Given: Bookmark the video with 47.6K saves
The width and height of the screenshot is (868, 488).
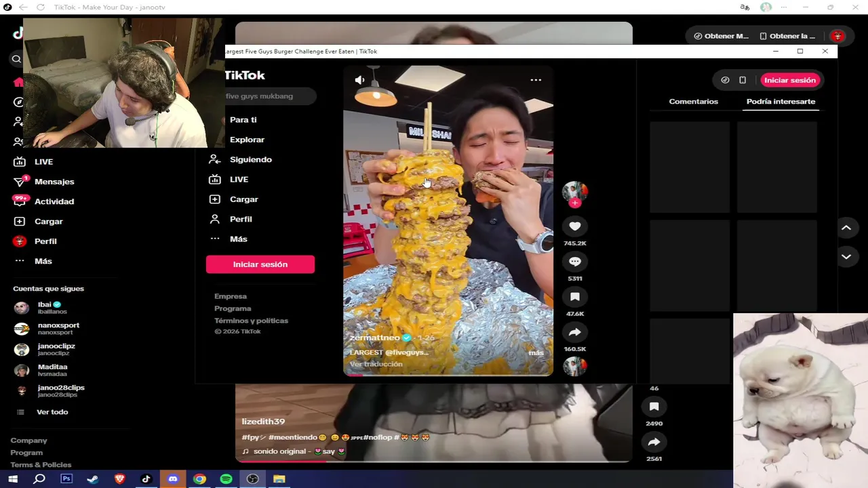Looking at the screenshot, I should [574, 297].
